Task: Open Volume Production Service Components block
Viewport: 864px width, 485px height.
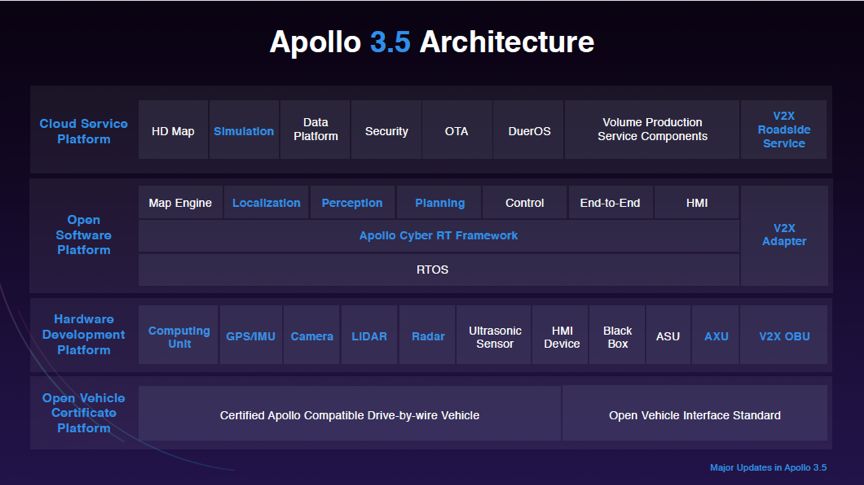Action: pos(652,130)
